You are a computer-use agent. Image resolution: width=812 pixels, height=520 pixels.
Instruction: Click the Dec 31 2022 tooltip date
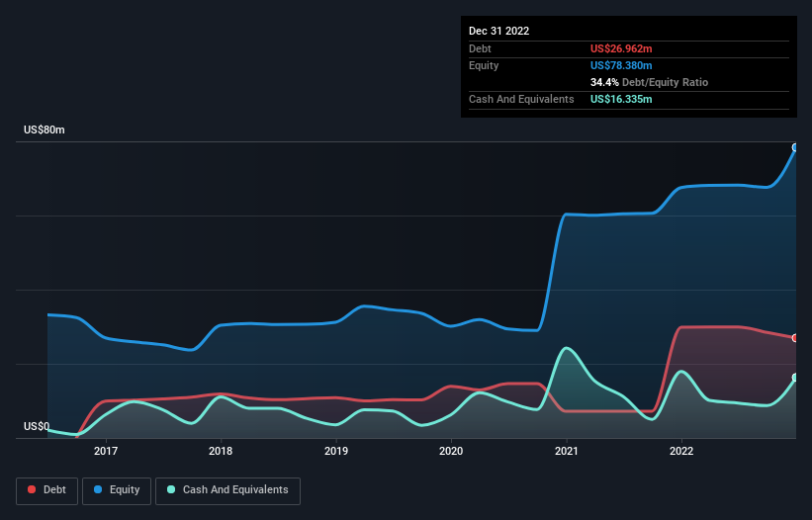[498, 31]
